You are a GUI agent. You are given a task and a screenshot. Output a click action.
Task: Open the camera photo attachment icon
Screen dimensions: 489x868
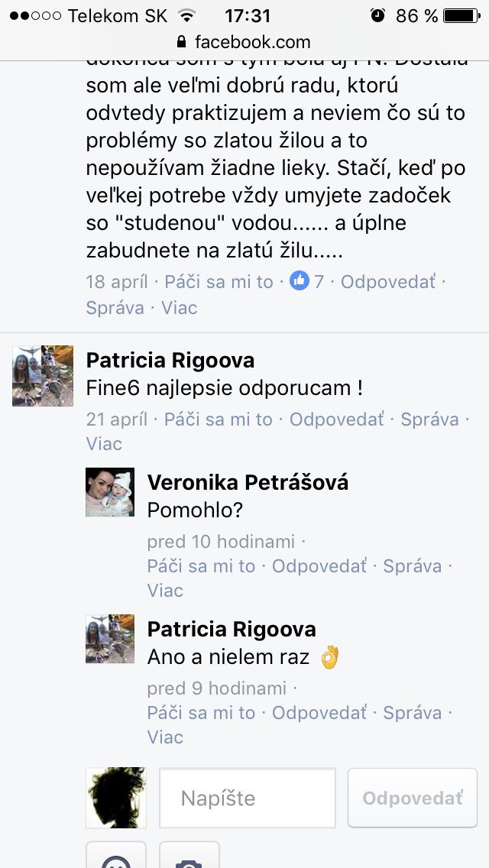[x=189, y=855]
